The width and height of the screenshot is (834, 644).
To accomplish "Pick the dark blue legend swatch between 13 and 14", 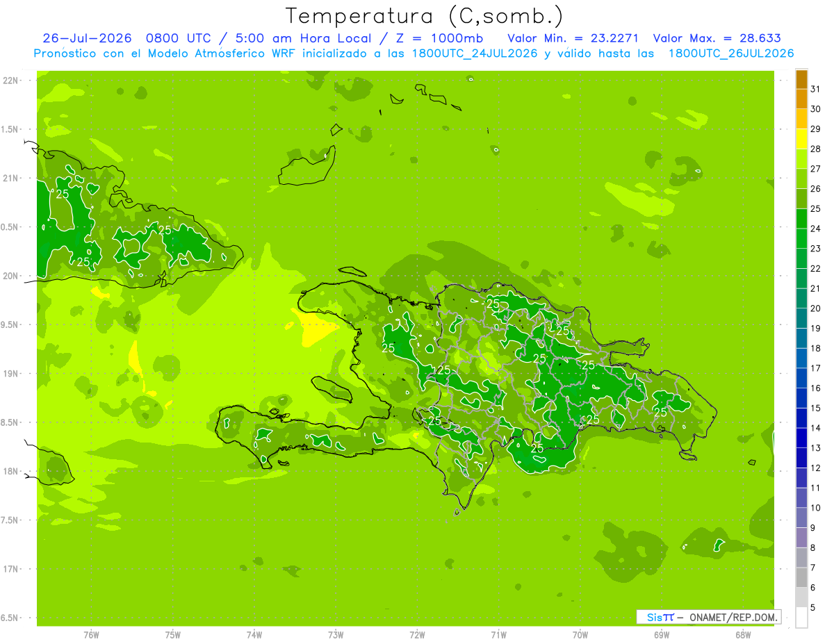I will (801, 438).
